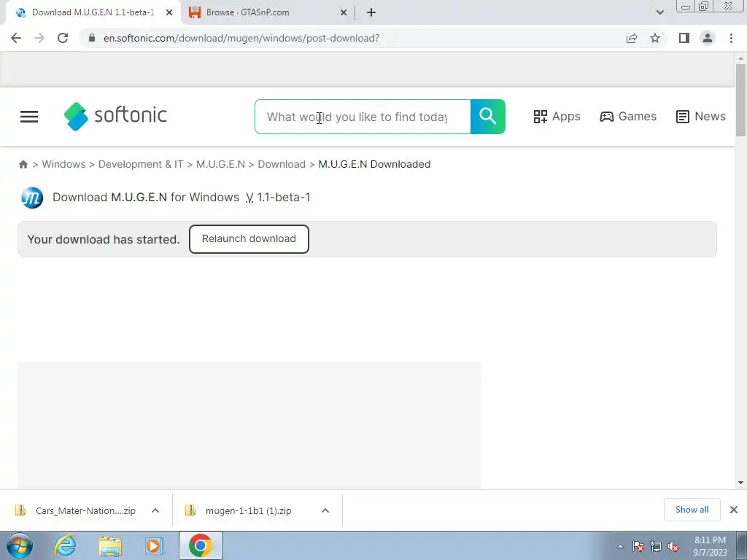
Task: Open the M.U.G.E.N breadcrumb link
Action: pyautogui.click(x=220, y=164)
